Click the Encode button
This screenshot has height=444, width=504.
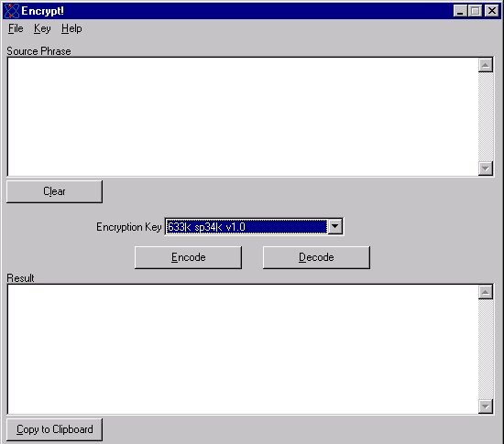point(188,257)
